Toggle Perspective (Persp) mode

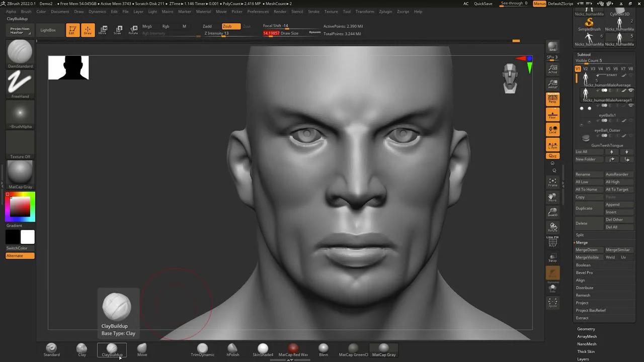coord(552,99)
